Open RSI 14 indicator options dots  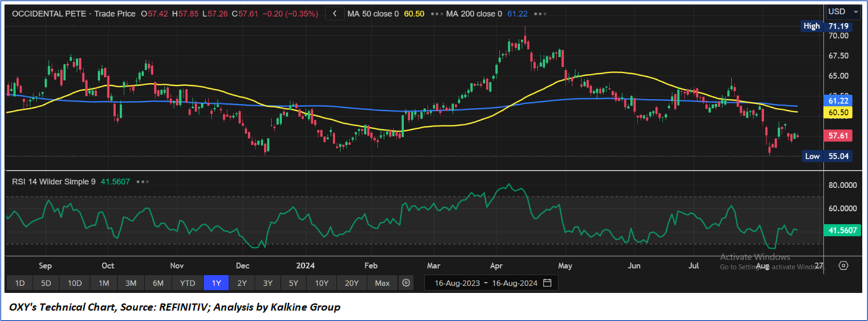pyautogui.click(x=142, y=182)
